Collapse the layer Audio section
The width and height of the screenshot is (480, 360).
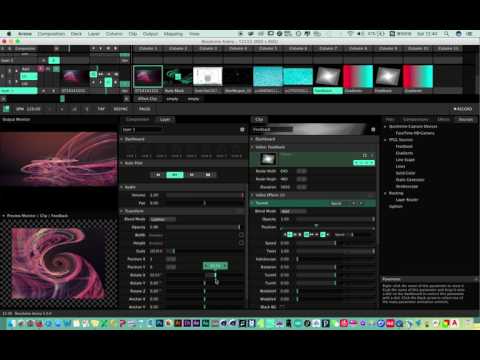point(122,187)
